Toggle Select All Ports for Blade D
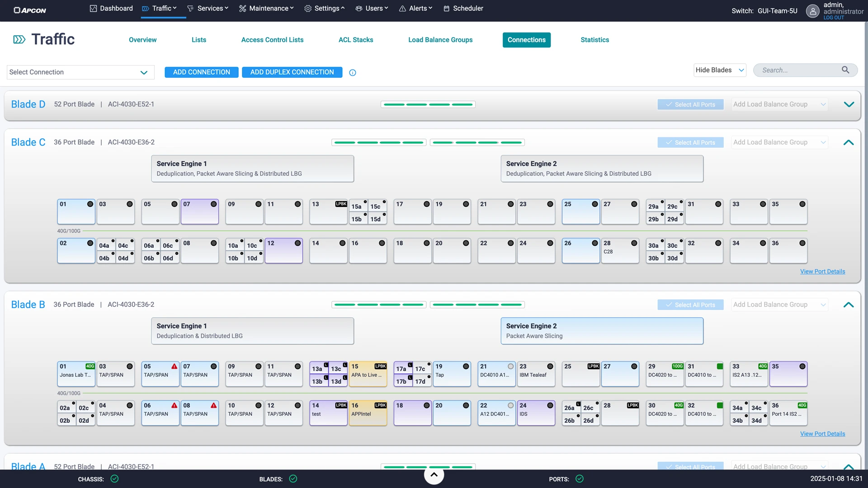Image resolution: width=868 pixels, height=488 pixels. [690, 104]
